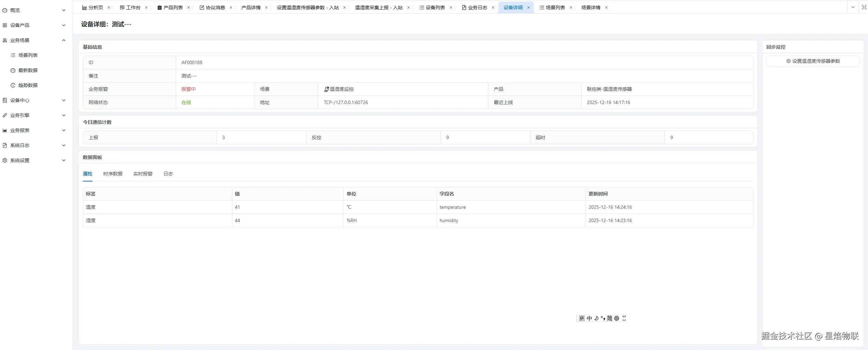
Task: Close the 场景列表 tab
Action: coord(571,8)
